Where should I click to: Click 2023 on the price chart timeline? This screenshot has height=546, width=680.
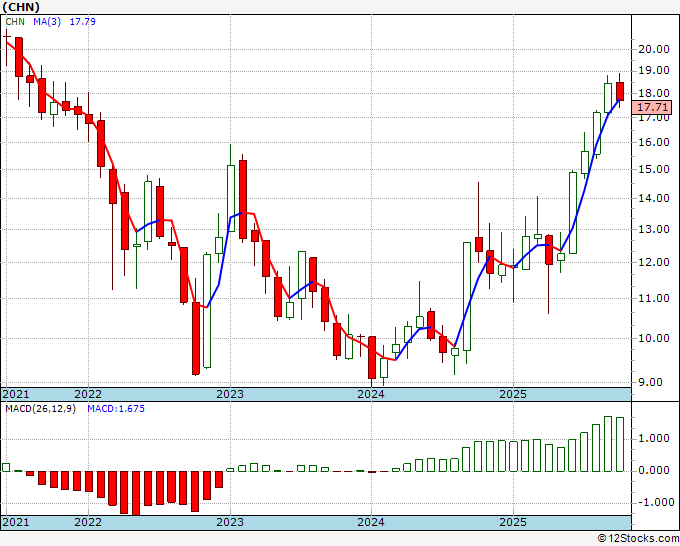(x=230, y=394)
